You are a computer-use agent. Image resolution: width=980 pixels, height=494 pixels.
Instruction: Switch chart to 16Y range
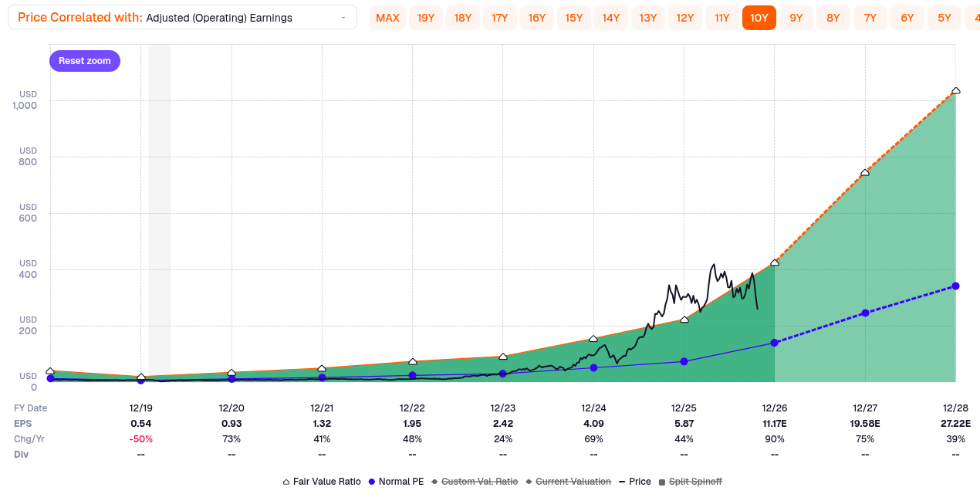point(537,18)
